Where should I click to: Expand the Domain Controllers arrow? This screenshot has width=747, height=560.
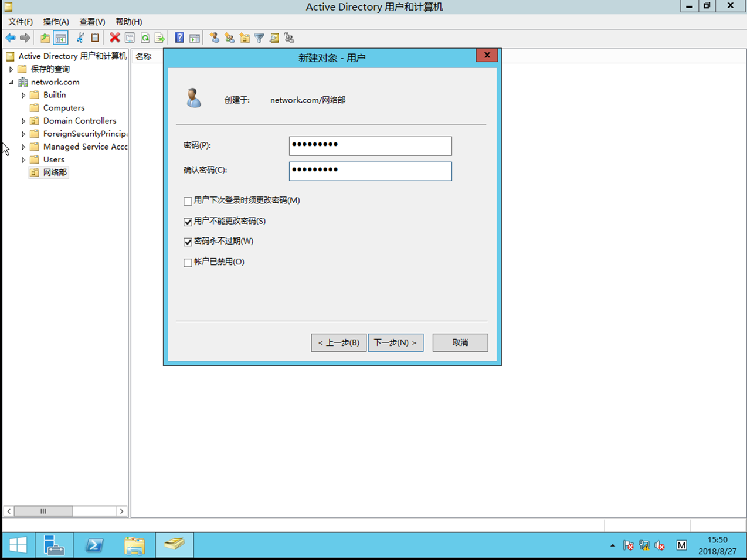click(23, 121)
